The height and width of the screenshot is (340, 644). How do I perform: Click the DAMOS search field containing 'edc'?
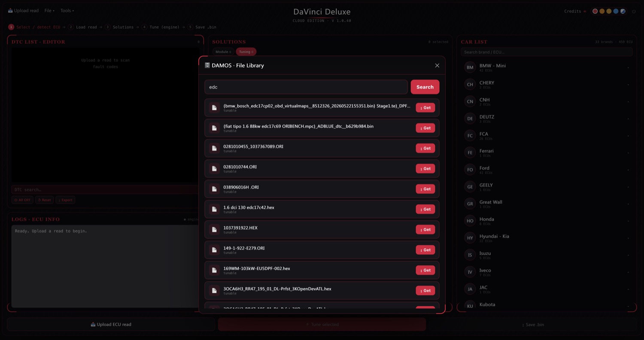[x=306, y=87]
